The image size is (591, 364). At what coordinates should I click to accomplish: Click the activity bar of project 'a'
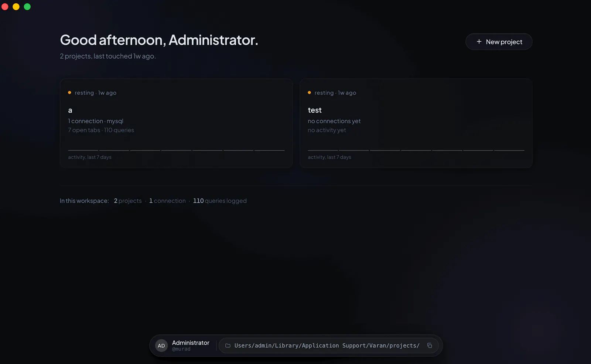pyautogui.click(x=176, y=150)
